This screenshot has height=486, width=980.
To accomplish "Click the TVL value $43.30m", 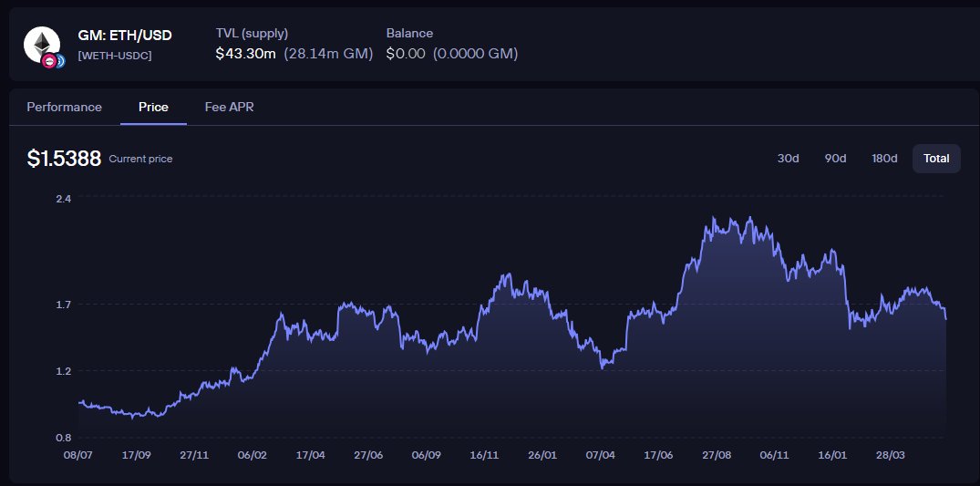I will click(245, 54).
